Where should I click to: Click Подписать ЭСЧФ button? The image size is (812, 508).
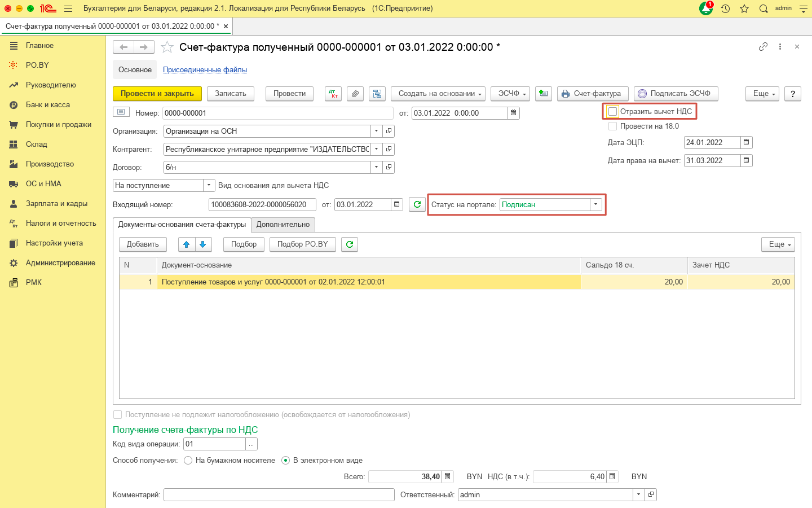[676, 94]
